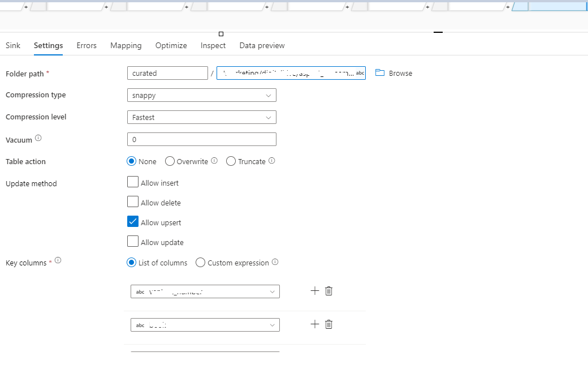The height and width of the screenshot is (369, 588).
Task: Click the Overwrite info icon
Action: (214, 161)
